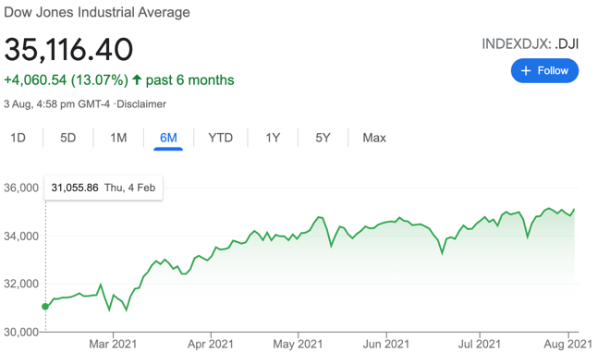Click the 31,055.86 Thu, 4 Feb tooltip
The image size is (610, 364).
pos(104,188)
